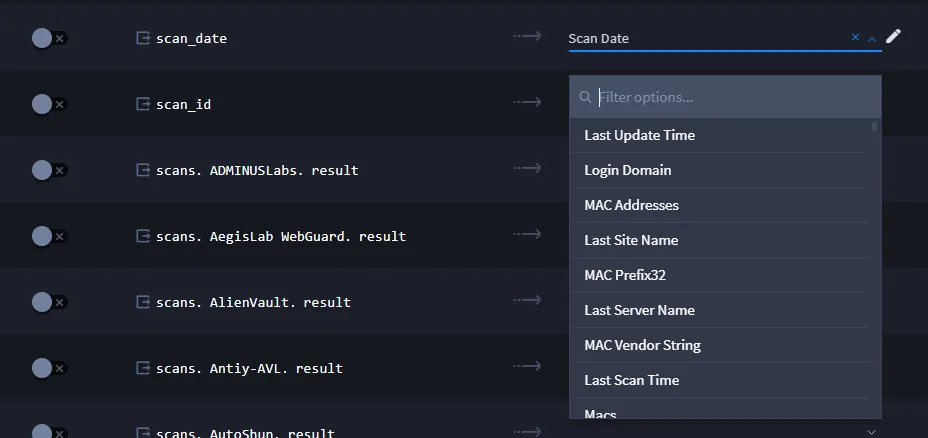Select the Last Server Name option
Image resolution: width=928 pixels, height=438 pixels.
click(x=719, y=310)
